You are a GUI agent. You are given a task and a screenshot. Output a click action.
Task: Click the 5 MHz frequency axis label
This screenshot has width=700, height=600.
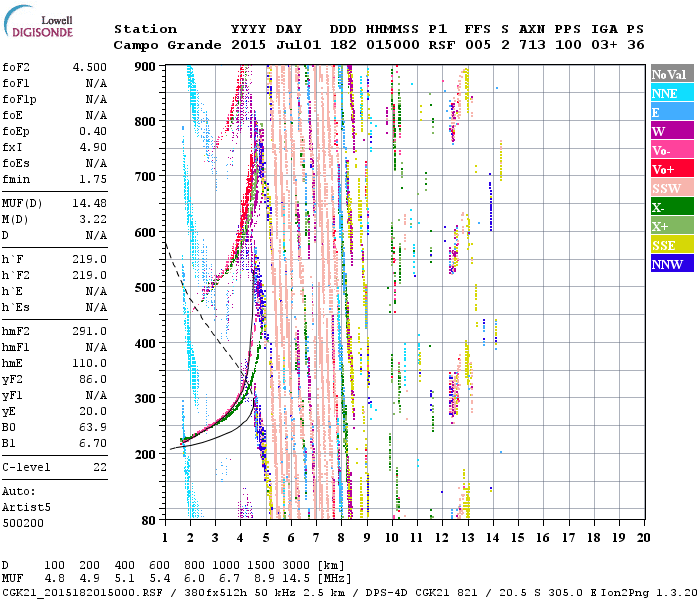tap(266, 538)
